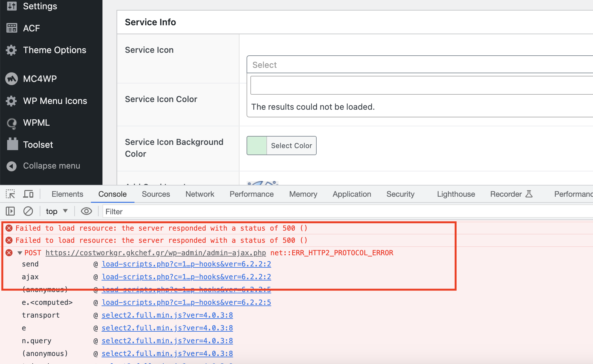Click the select2 search input field
593x364 pixels.
(422, 85)
